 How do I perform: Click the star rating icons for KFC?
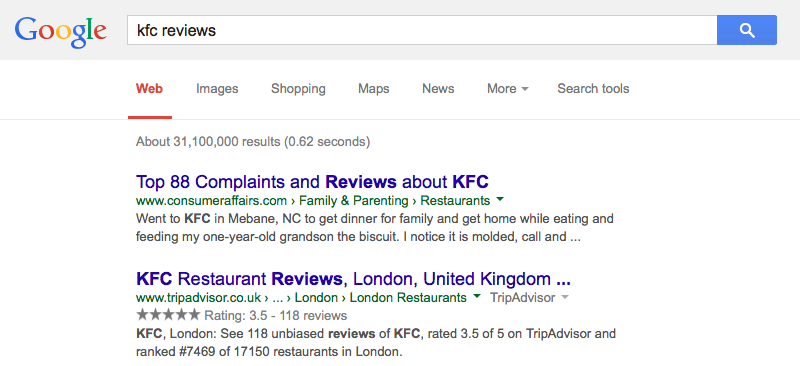pyautogui.click(x=168, y=314)
